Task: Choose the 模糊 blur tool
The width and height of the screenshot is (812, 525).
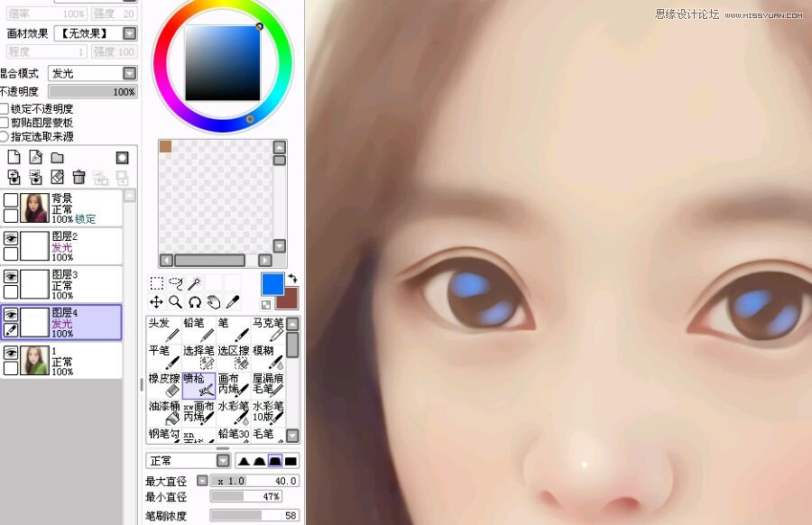Action: (x=268, y=357)
